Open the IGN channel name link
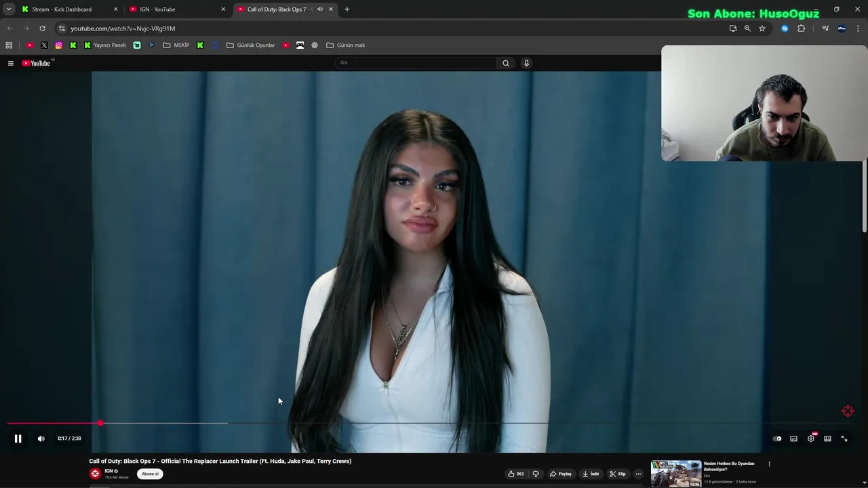The image size is (868, 488). click(108, 471)
